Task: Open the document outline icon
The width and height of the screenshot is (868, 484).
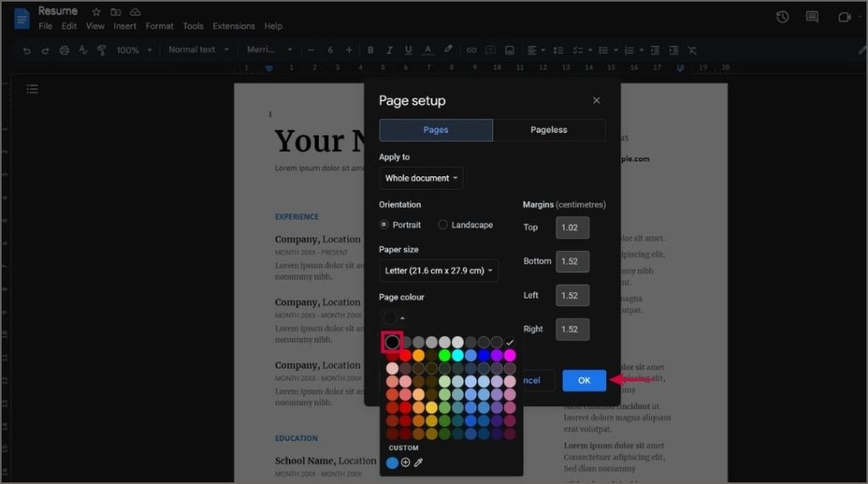Action: [x=33, y=89]
